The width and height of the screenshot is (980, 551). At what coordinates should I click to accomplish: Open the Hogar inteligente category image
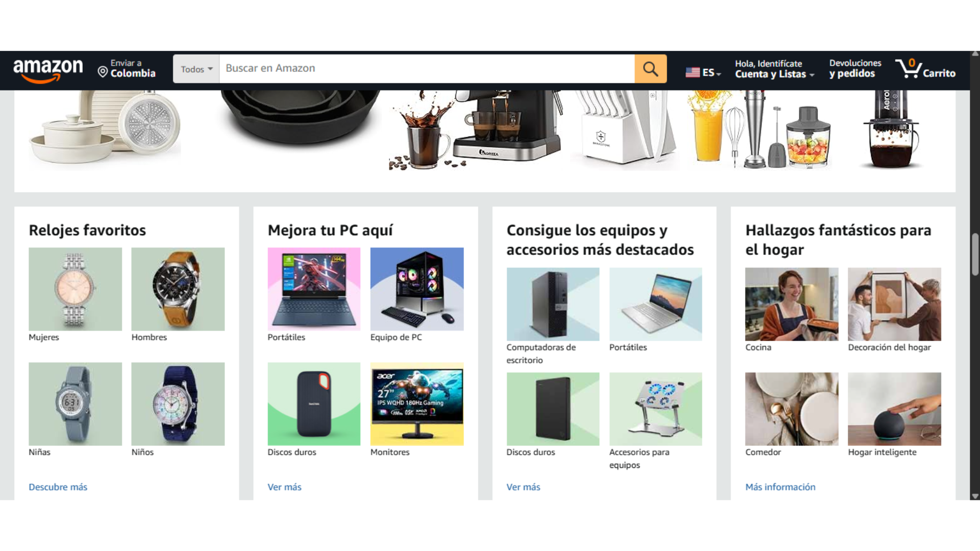[894, 409]
